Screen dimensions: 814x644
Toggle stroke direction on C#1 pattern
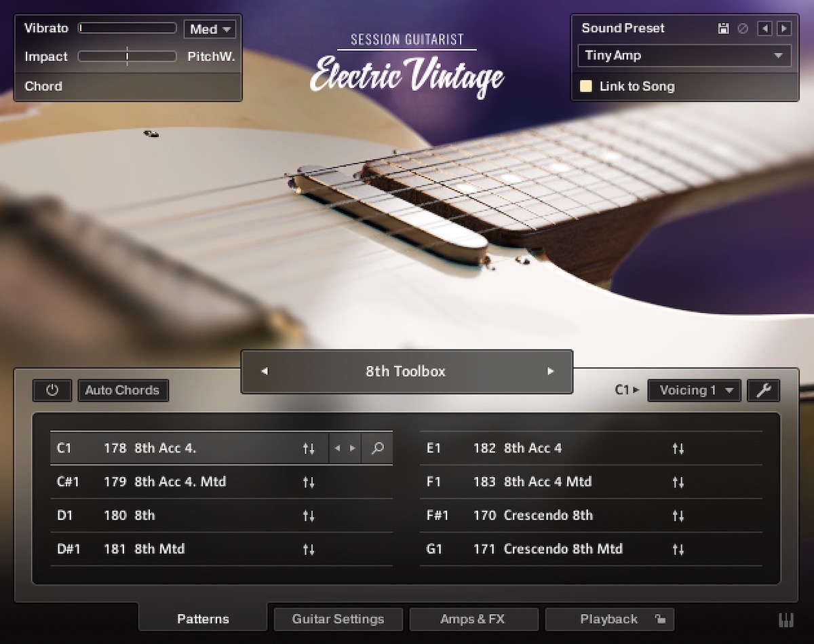[309, 482]
